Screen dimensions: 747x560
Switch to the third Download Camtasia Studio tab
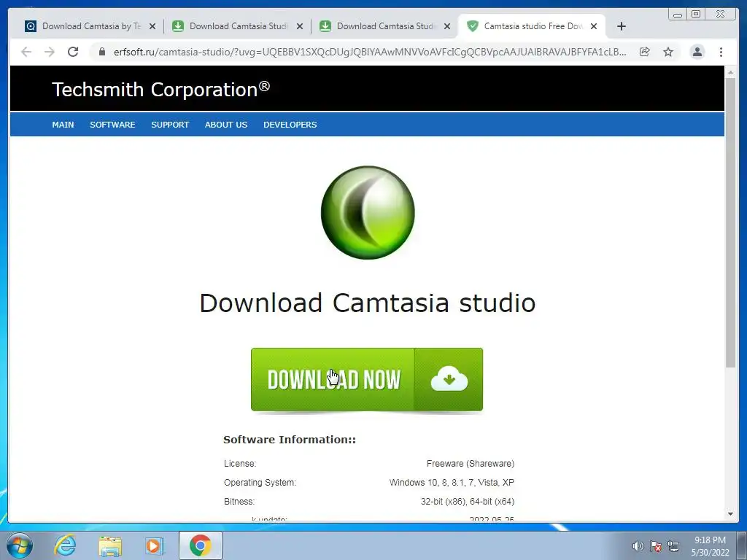[385, 26]
